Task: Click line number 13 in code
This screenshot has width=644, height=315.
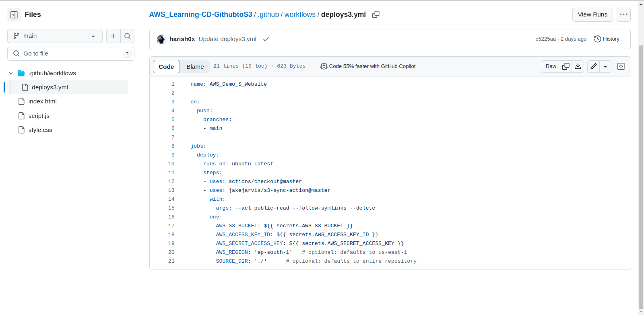Action: 171,190
